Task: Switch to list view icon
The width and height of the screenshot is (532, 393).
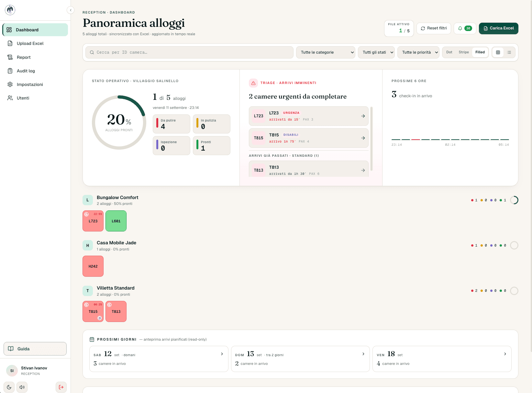Action: (509, 52)
